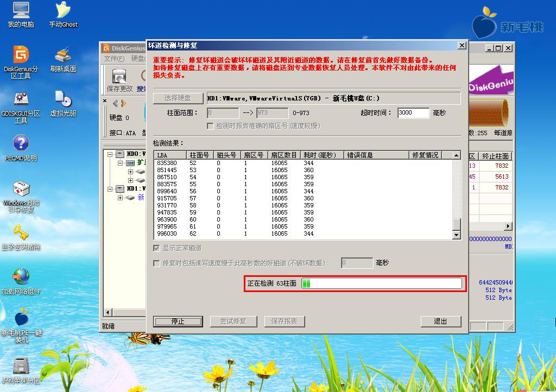
Task: Collapse the HD1 tree node
Action: point(110,189)
